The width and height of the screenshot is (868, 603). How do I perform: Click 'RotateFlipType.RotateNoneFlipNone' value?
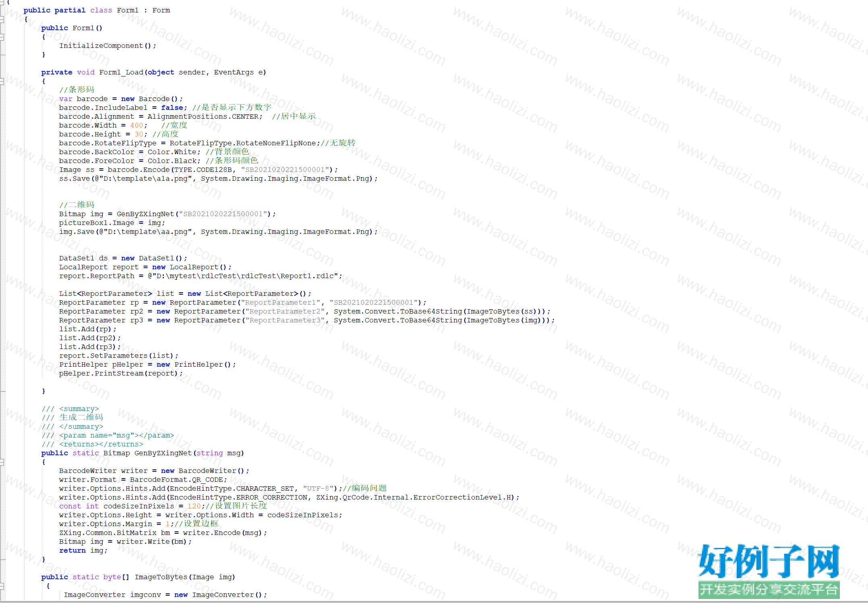243,143
